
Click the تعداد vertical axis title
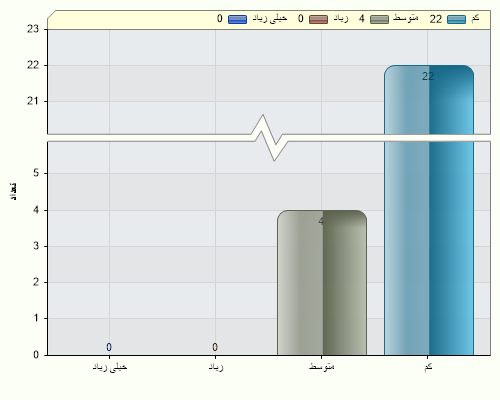pyautogui.click(x=14, y=191)
